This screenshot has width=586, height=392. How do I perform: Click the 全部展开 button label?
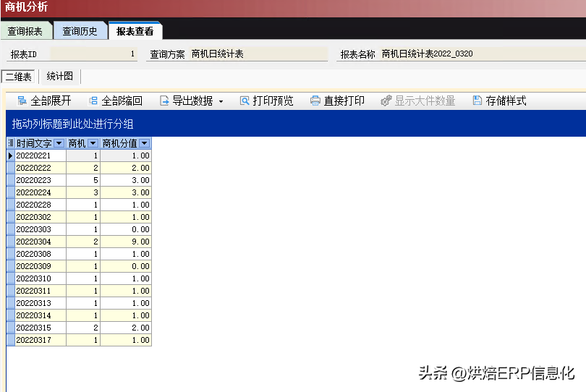(51, 101)
